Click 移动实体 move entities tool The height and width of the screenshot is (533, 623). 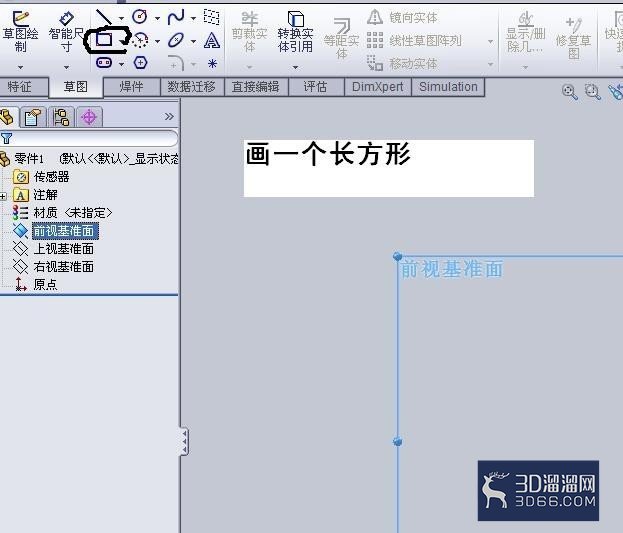pyautogui.click(x=402, y=64)
